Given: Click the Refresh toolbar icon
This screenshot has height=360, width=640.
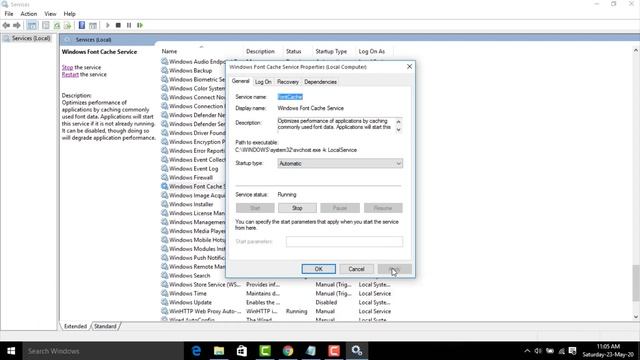Looking at the screenshot, I should click(x=57, y=25).
